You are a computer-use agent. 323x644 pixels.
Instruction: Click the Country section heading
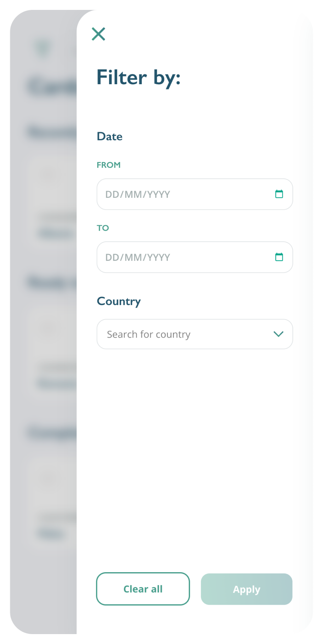tap(119, 301)
